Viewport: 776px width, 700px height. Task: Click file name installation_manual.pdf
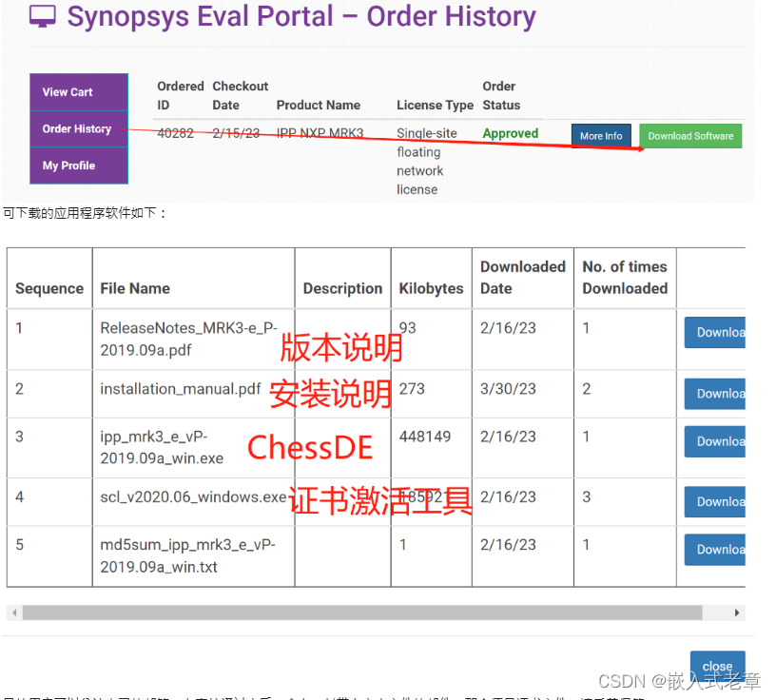click(180, 389)
